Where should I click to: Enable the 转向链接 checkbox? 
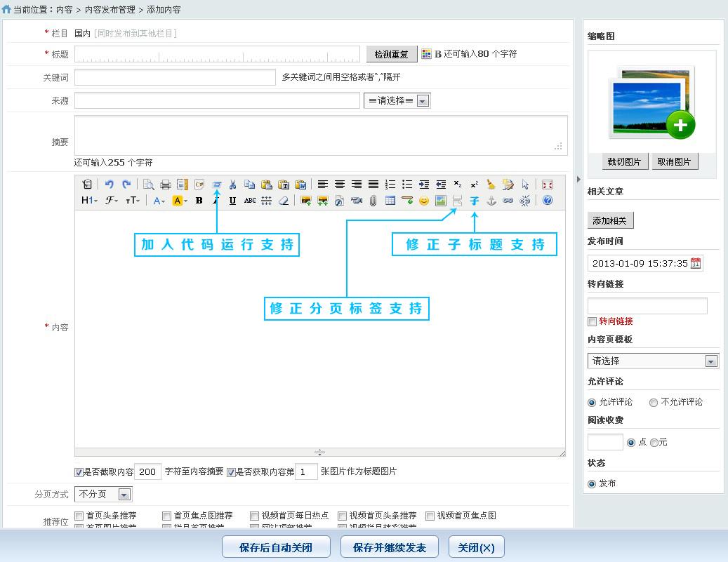click(592, 321)
